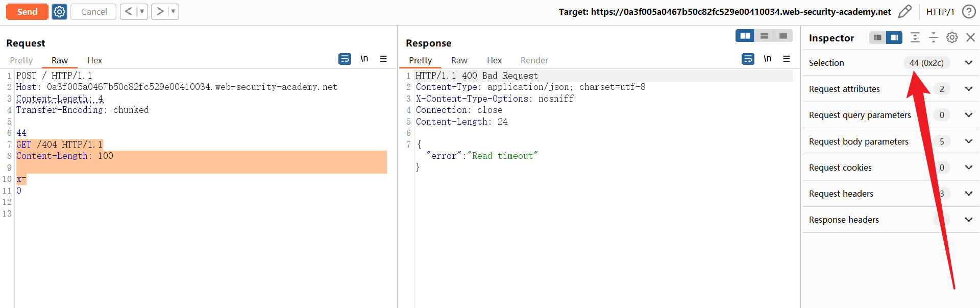Click the Request pane hamburger menu icon
The height and width of the screenshot is (308, 980).
pyautogui.click(x=383, y=59)
